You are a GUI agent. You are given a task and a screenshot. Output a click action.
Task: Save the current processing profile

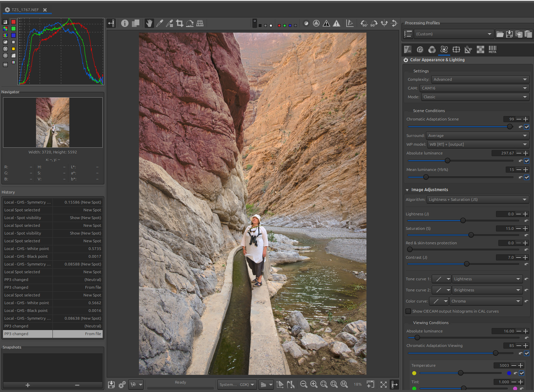click(509, 34)
